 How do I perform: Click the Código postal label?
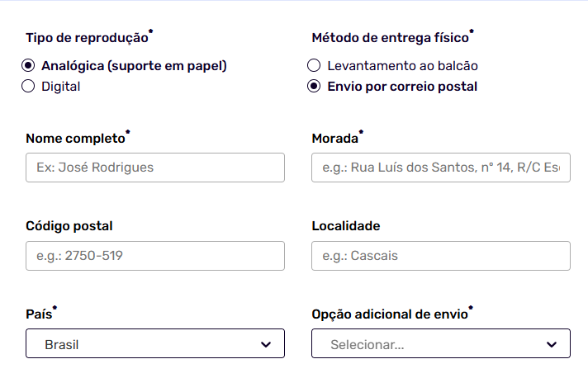click(x=69, y=225)
